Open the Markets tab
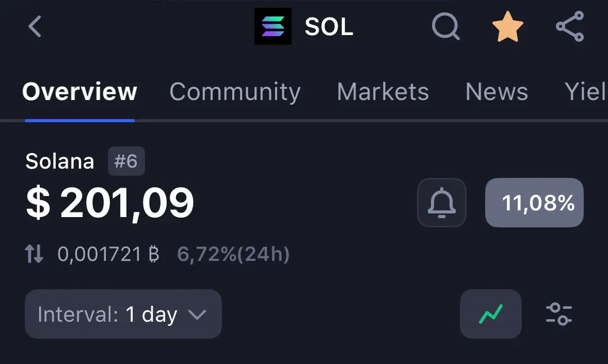 click(x=383, y=92)
